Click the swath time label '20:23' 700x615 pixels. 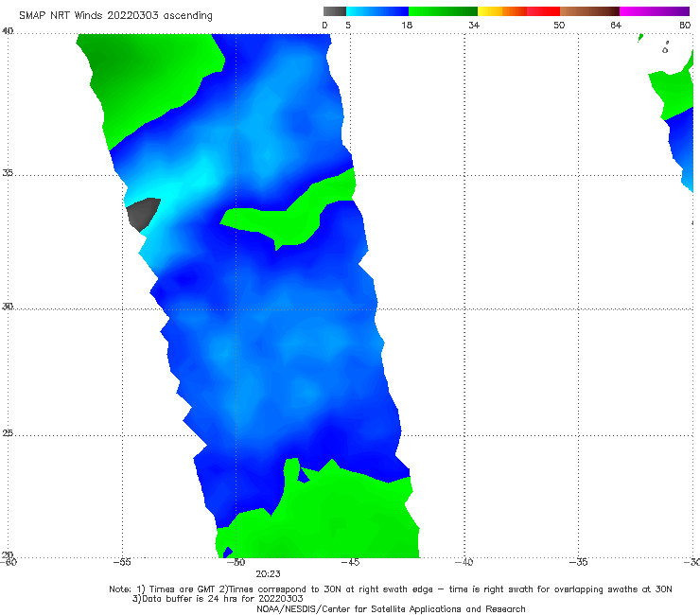(x=268, y=574)
